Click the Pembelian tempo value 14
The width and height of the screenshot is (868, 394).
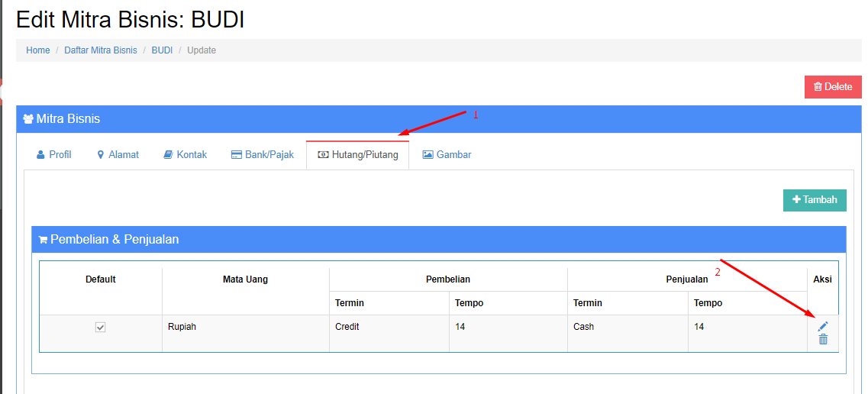pos(508,333)
